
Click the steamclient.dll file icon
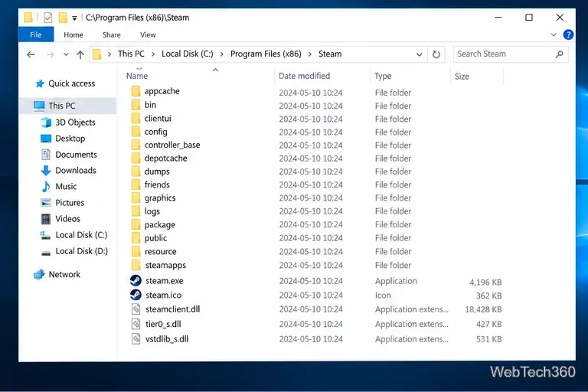(x=136, y=309)
